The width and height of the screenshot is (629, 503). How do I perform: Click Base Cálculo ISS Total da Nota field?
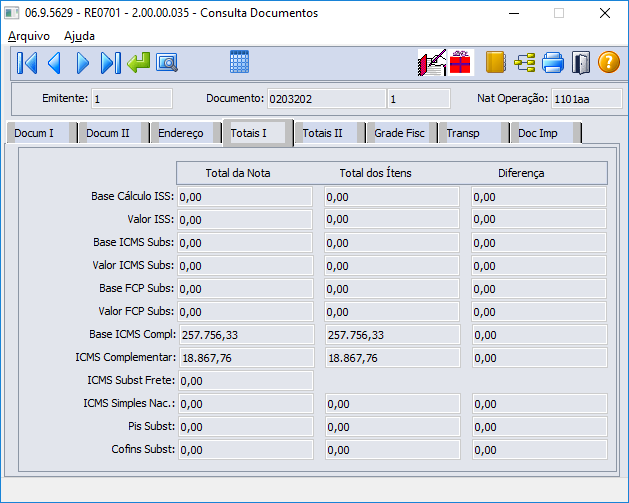pyautogui.click(x=245, y=197)
